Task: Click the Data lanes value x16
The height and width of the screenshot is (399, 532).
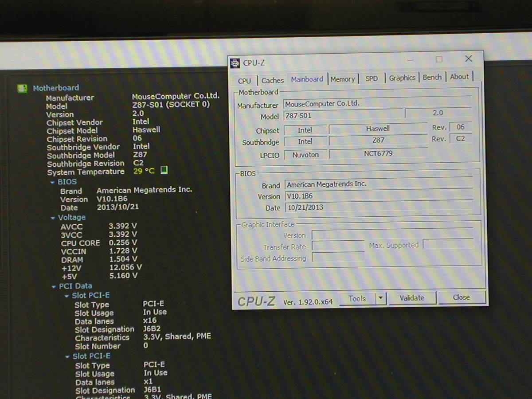Action: click(x=150, y=321)
